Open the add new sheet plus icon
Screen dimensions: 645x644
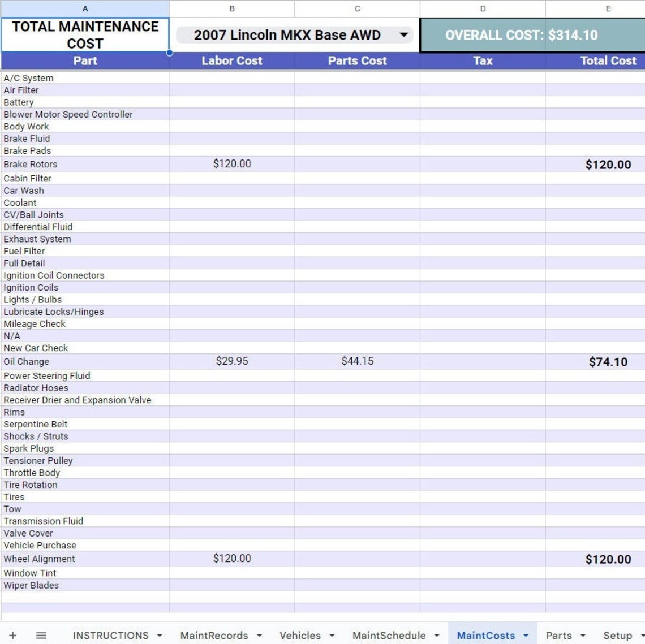pos(12,635)
